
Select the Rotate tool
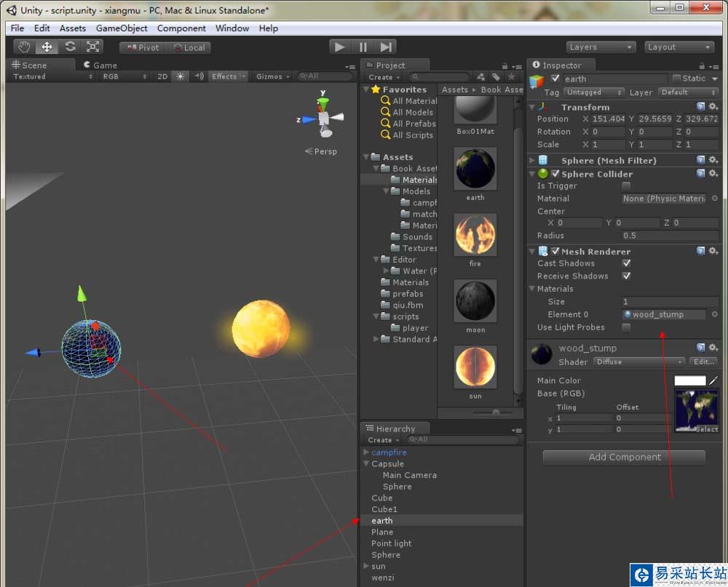(x=70, y=47)
